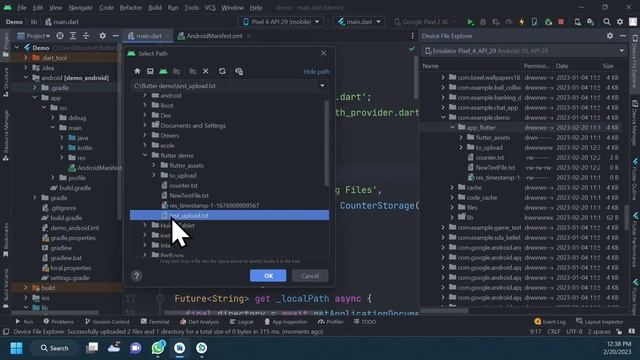This screenshot has height=360, width=640.
Task: Attach debugger to Android process icon
Action: [548, 22]
